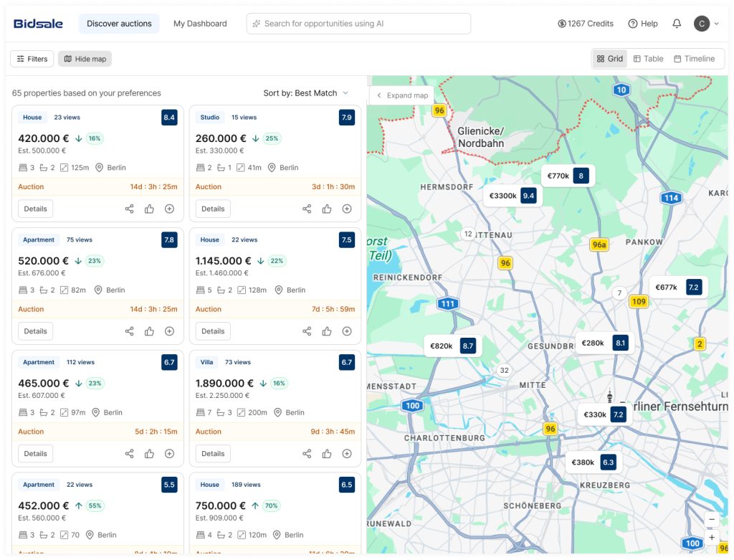Open the Filters button

point(32,59)
